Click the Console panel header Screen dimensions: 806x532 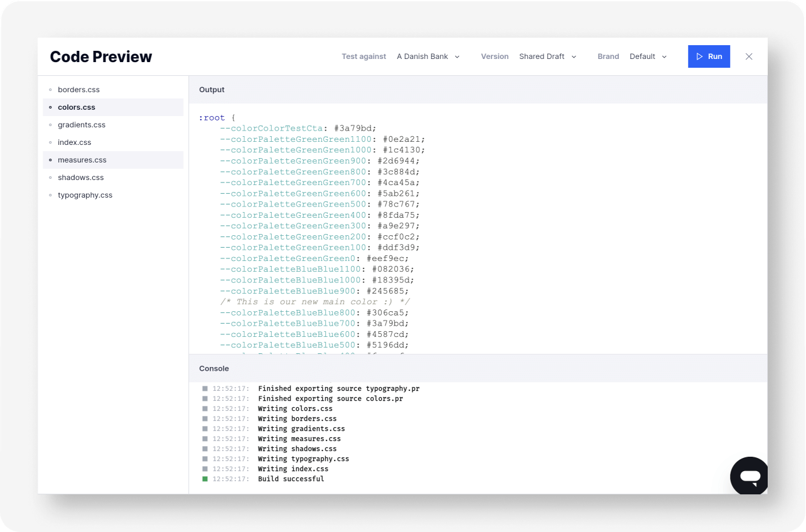tap(478, 368)
